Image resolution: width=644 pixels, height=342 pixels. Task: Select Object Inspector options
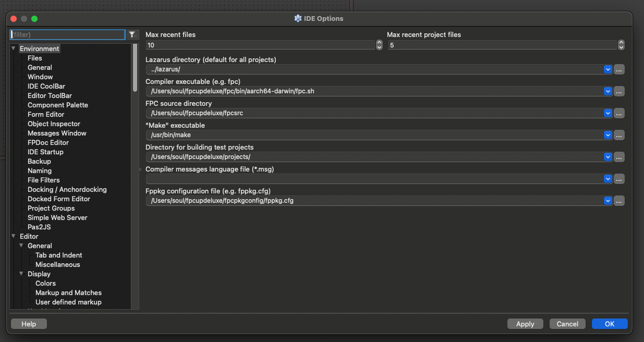54,124
